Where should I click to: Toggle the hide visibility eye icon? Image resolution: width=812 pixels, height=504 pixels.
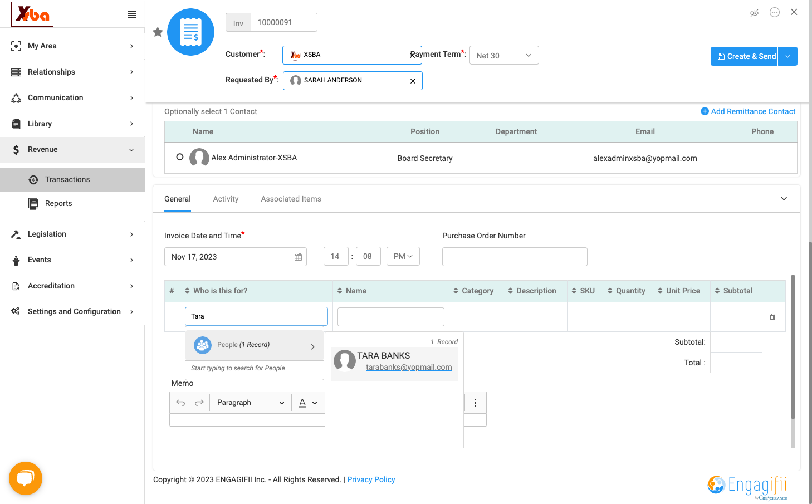click(x=754, y=13)
